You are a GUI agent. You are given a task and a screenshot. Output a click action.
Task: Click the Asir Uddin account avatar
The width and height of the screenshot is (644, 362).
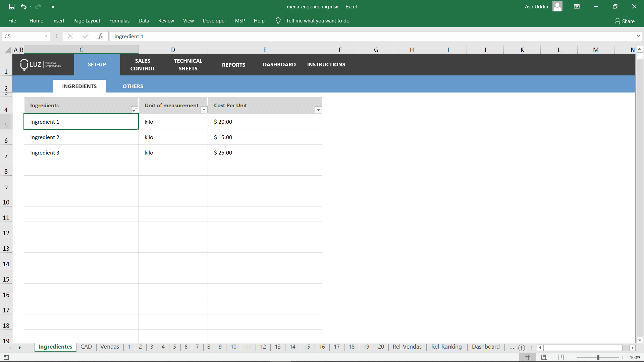click(557, 6)
